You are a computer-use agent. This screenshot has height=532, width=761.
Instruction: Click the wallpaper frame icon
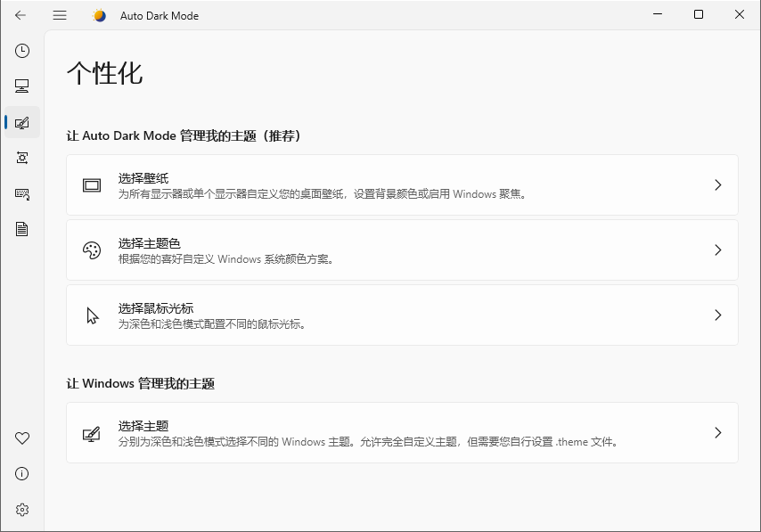click(92, 185)
